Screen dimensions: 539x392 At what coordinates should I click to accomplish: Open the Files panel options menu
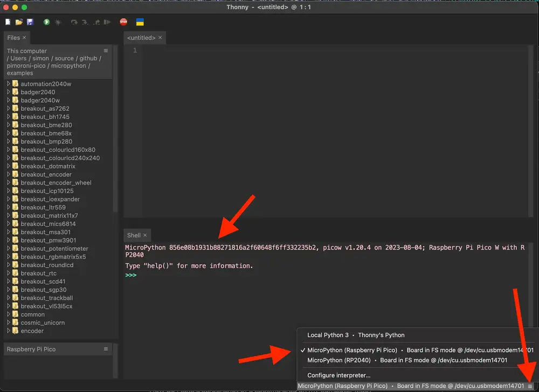[107, 51]
